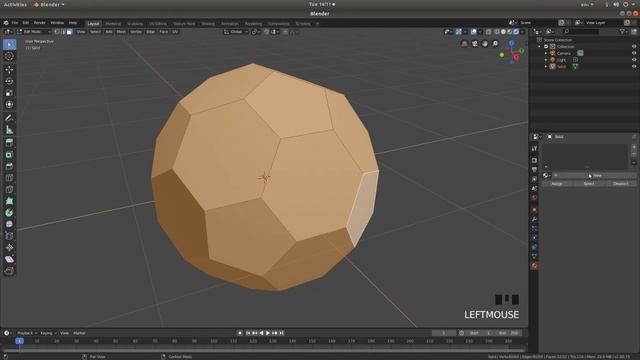The image size is (640, 360).
Task: Select the Extrude Region tool
Action: point(9,142)
